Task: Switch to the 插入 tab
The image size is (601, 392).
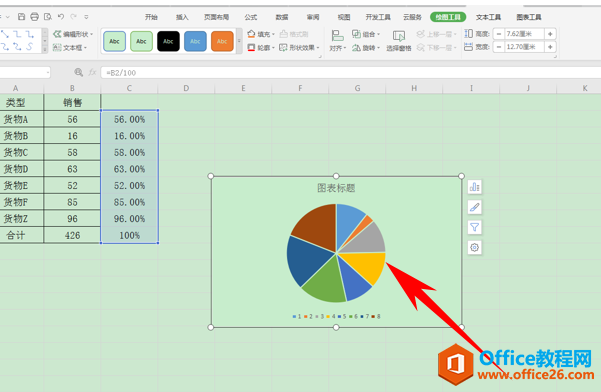Action: pos(182,17)
